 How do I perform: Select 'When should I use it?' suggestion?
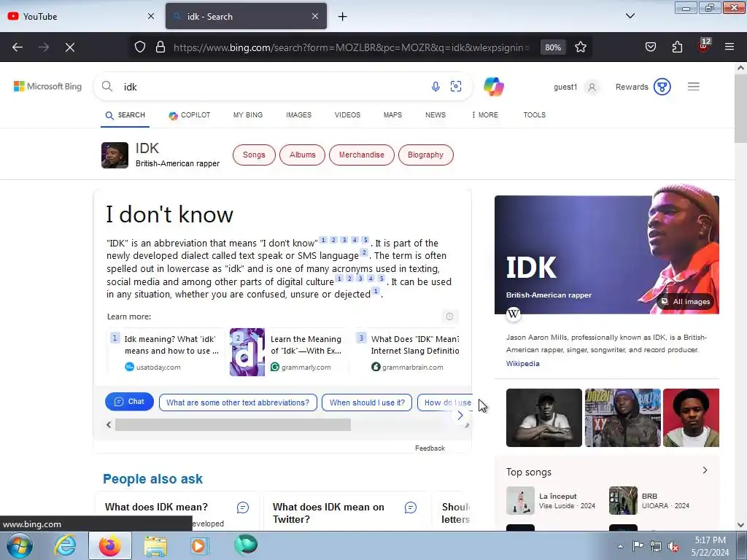click(367, 402)
